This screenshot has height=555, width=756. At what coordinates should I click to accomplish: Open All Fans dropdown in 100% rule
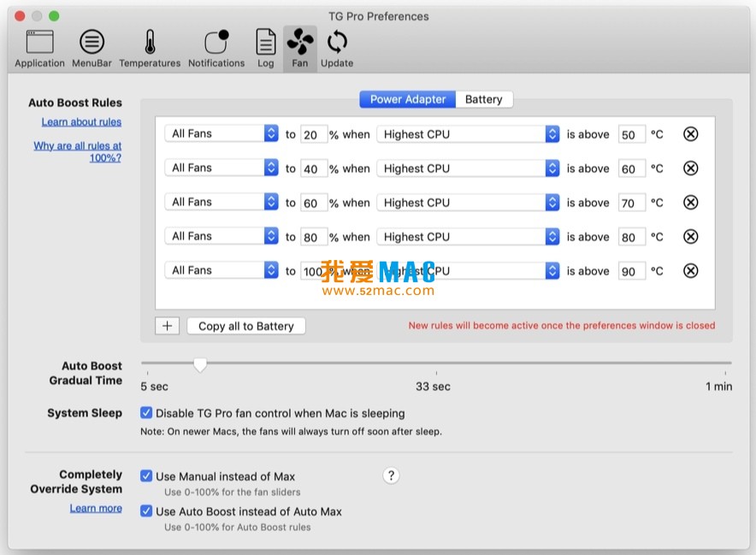(x=221, y=270)
